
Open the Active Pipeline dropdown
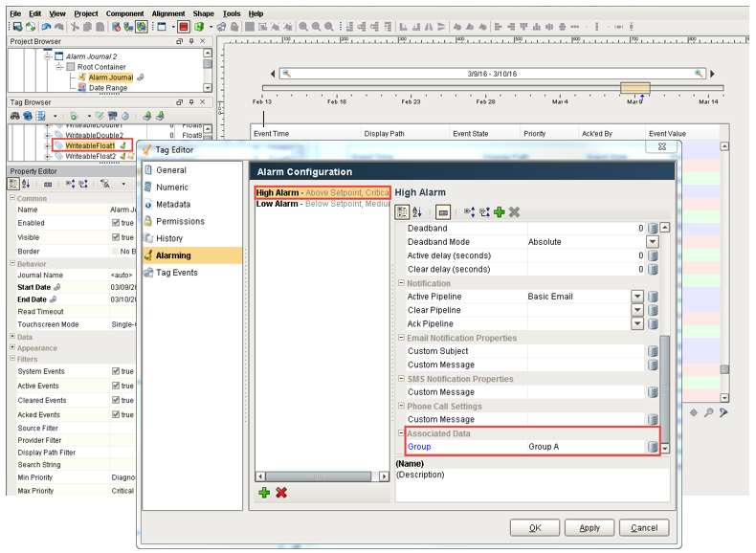pyautogui.click(x=637, y=296)
